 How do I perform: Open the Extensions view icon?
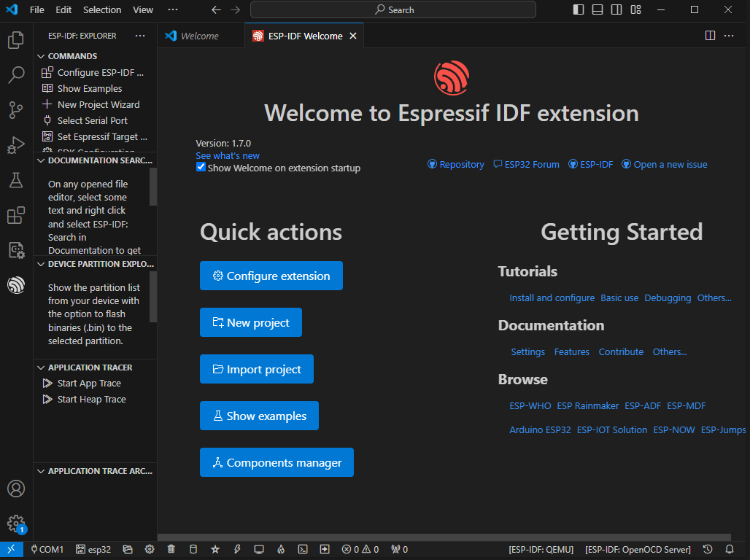click(16, 215)
